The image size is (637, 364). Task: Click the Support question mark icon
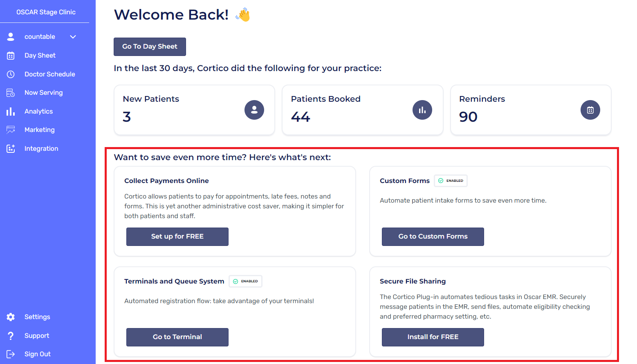pos(11,336)
